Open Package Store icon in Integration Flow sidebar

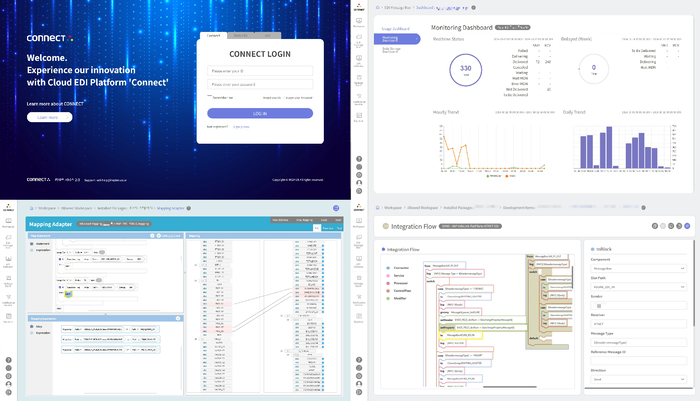tap(359, 280)
